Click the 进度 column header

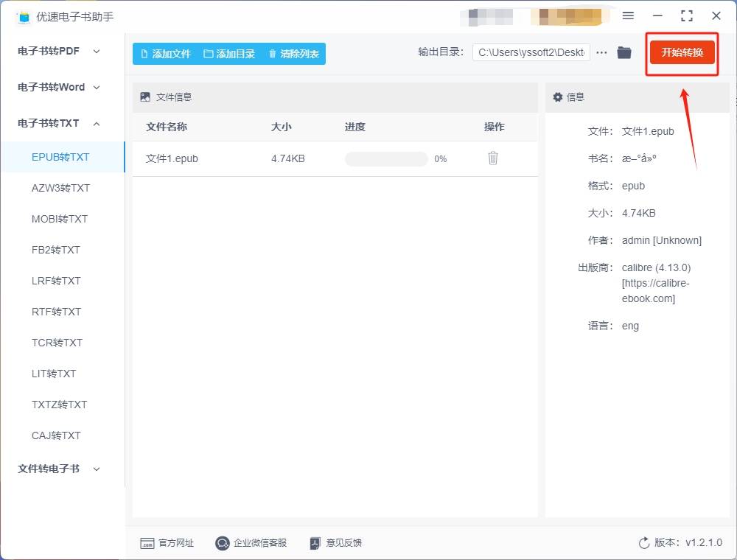click(x=355, y=127)
